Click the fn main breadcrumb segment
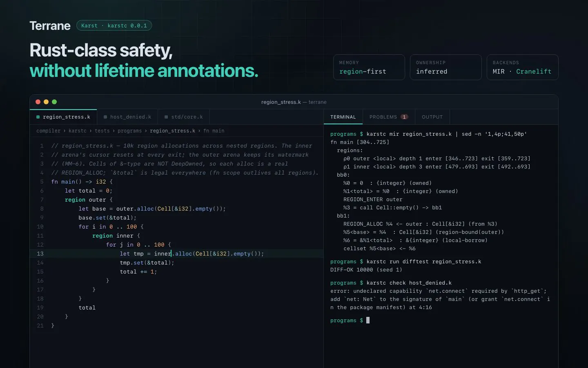This screenshot has height=368, width=588. tap(214, 131)
